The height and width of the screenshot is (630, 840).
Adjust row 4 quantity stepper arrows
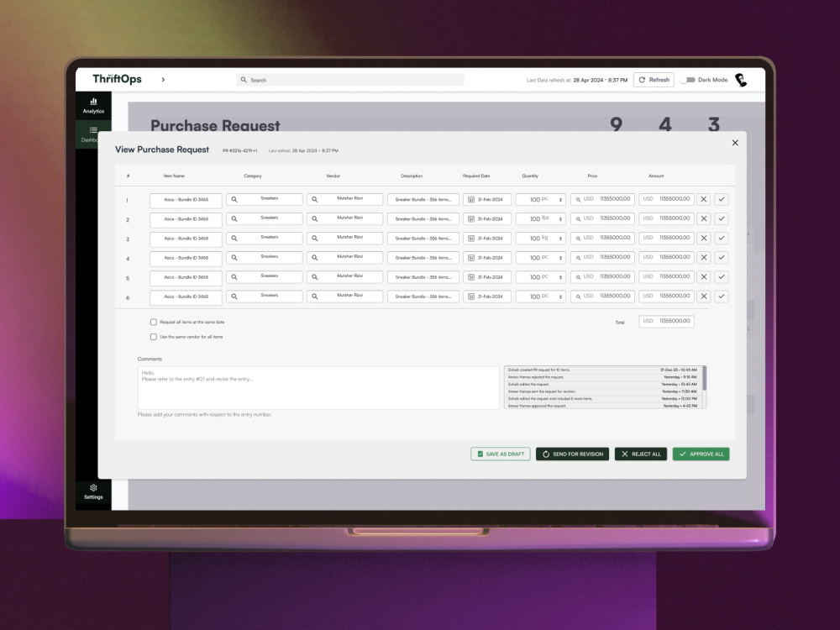click(x=560, y=258)
